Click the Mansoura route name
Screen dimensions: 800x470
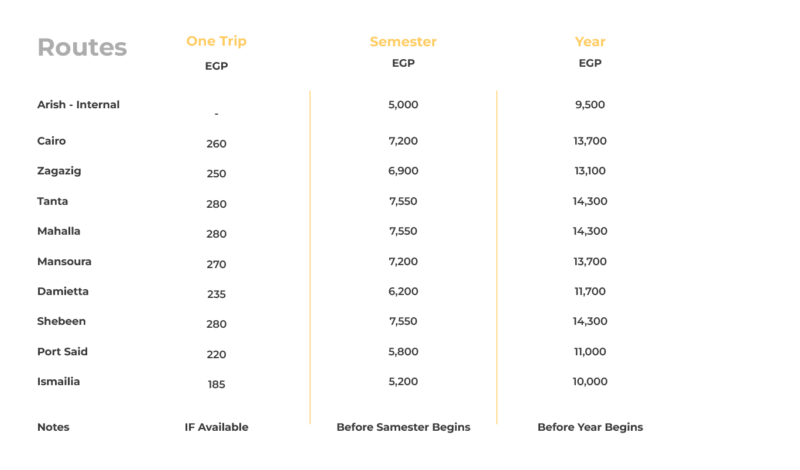[x=62, y=261]
